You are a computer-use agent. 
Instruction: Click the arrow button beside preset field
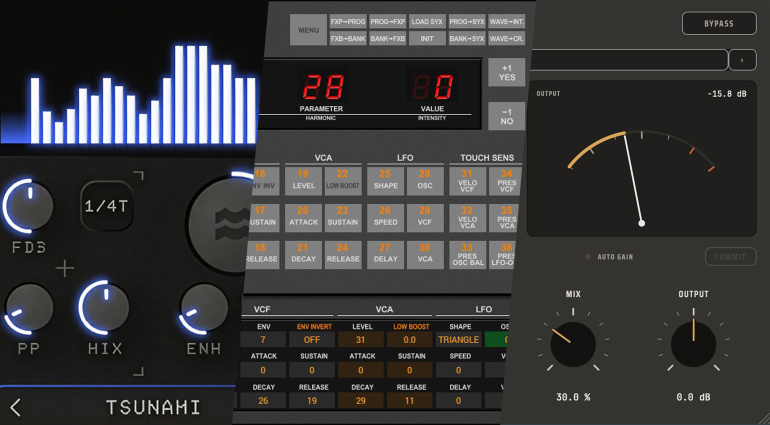pos(742,60)
